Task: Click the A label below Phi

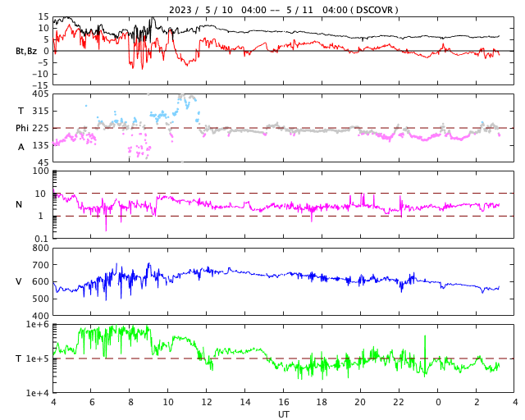Action: [x=21, y=147]
